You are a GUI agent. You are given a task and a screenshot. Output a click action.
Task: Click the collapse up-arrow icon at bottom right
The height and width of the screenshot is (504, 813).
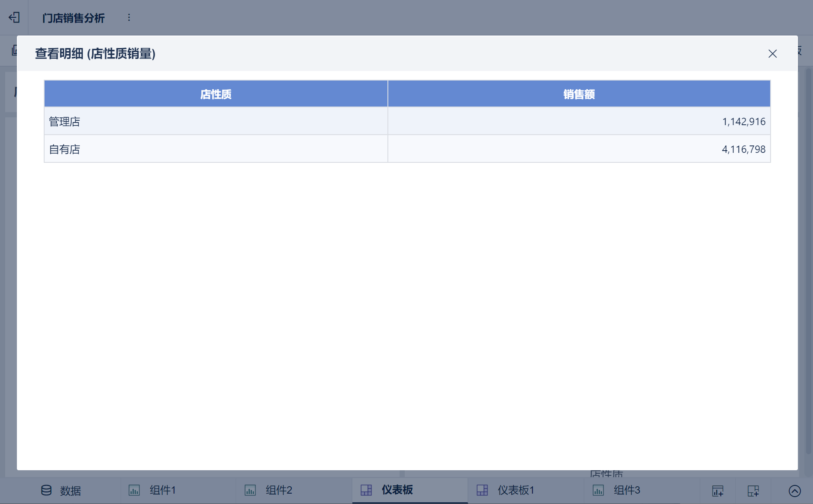795,491
